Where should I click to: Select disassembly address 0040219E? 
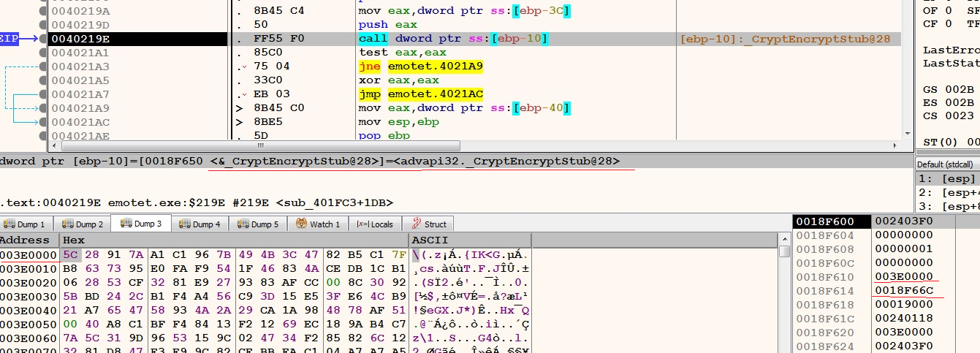80,39
